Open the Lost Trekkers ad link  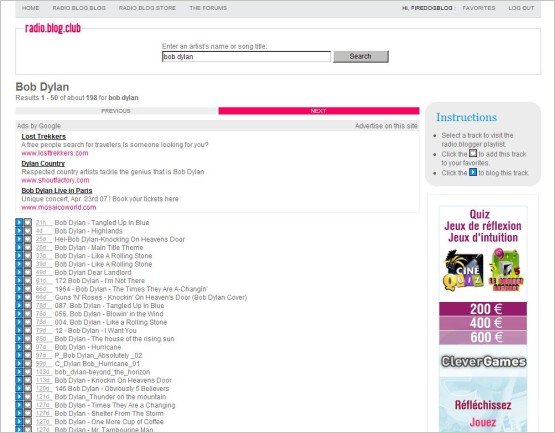click(x=44, y=136)
